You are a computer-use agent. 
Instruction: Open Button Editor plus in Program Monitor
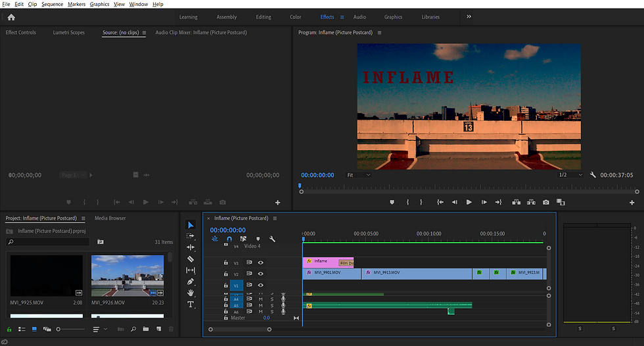click(x=632, y=203)
